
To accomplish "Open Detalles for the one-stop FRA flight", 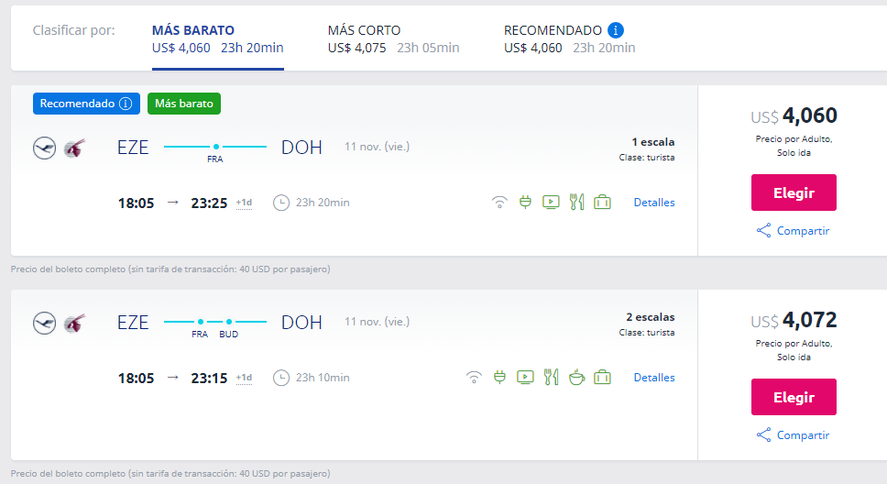I will tap(654, 202).
